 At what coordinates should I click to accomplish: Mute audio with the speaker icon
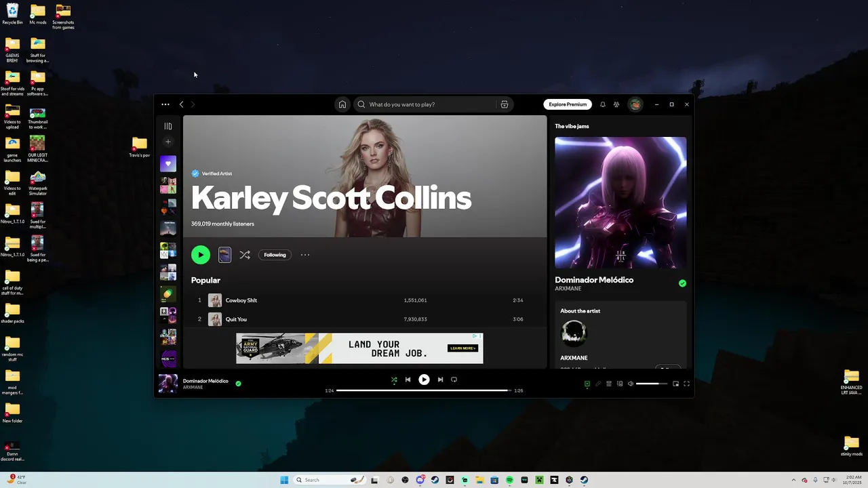(631, 384)
